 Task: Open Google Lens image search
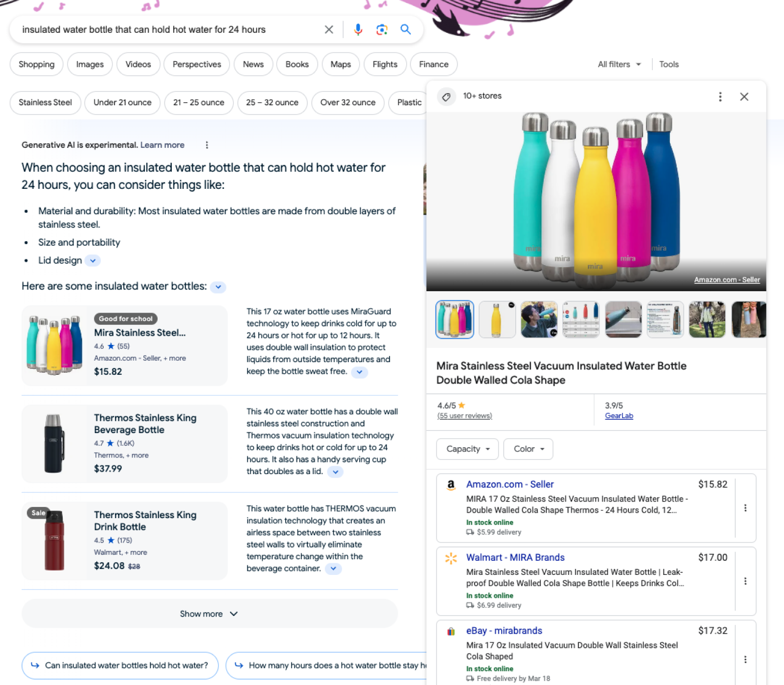(382, 30)
